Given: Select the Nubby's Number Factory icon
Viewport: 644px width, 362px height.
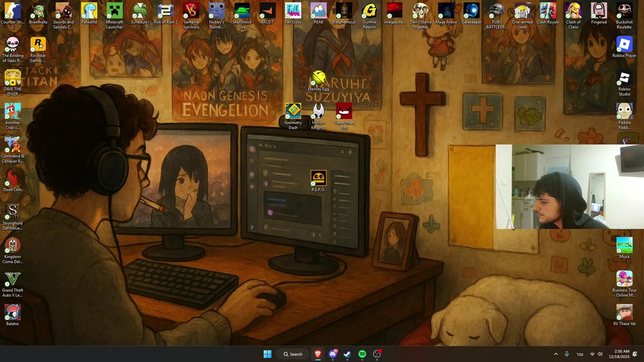Looking at the screenshot, I should [216, 16].
